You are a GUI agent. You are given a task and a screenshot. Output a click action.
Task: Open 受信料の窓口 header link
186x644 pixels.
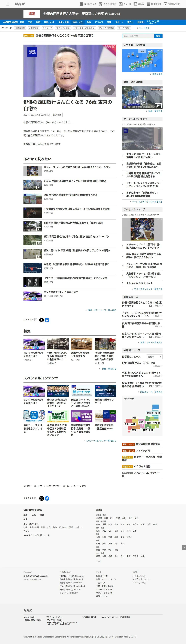(x=172, y=4)
